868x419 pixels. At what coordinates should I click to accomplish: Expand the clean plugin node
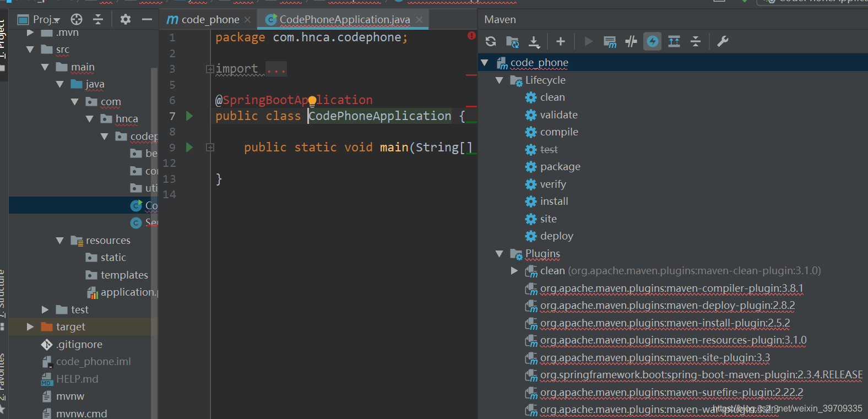tap(514, 270)
